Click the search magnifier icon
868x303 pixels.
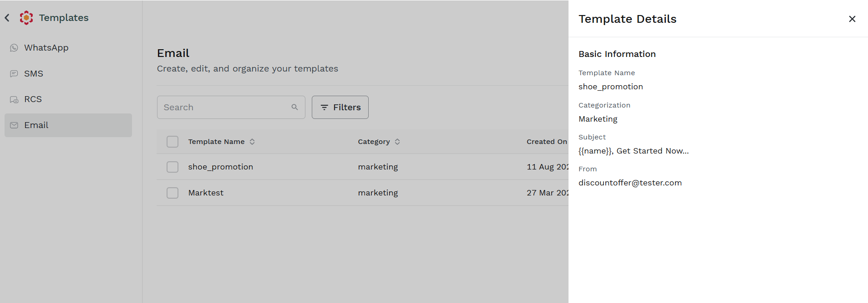[x=294, y=107]
